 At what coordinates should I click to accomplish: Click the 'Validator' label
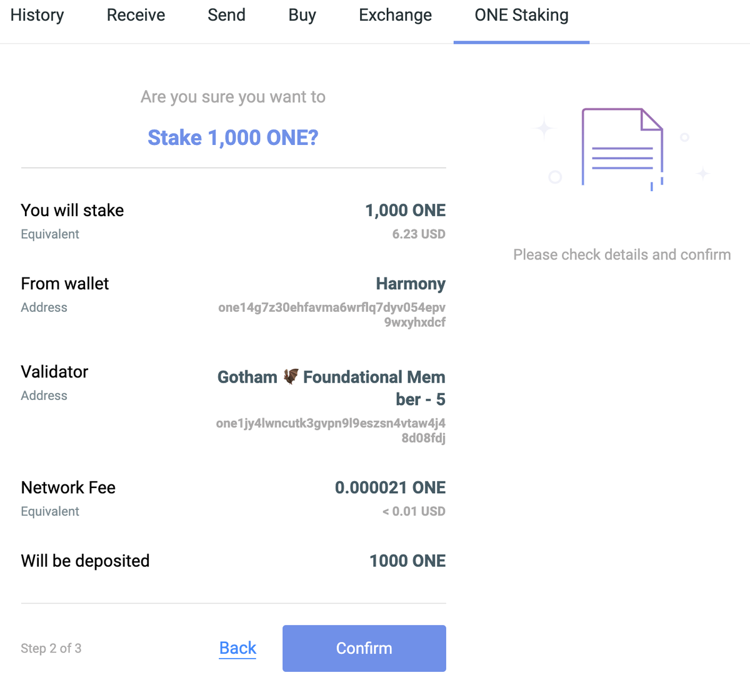[x=54, y=372]
